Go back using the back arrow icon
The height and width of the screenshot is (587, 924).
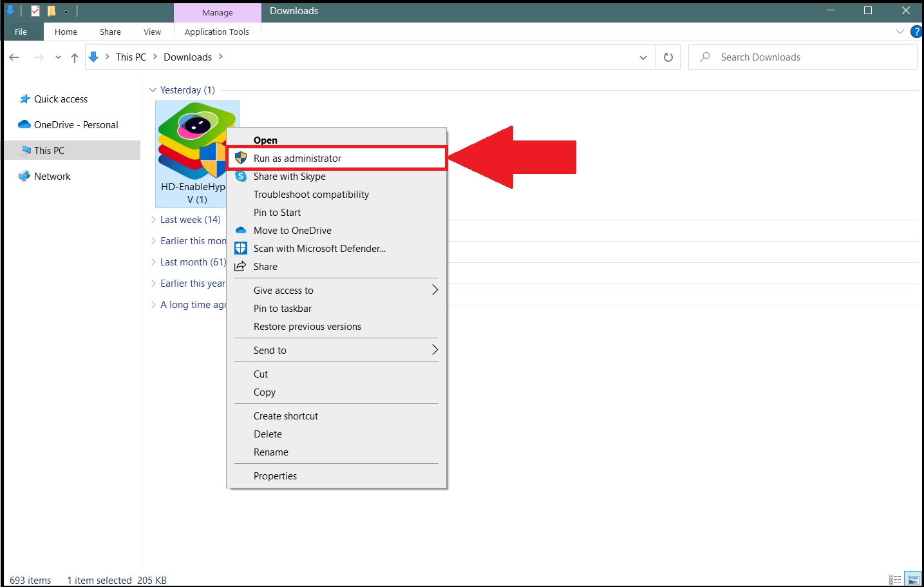(x=14, y=57)
